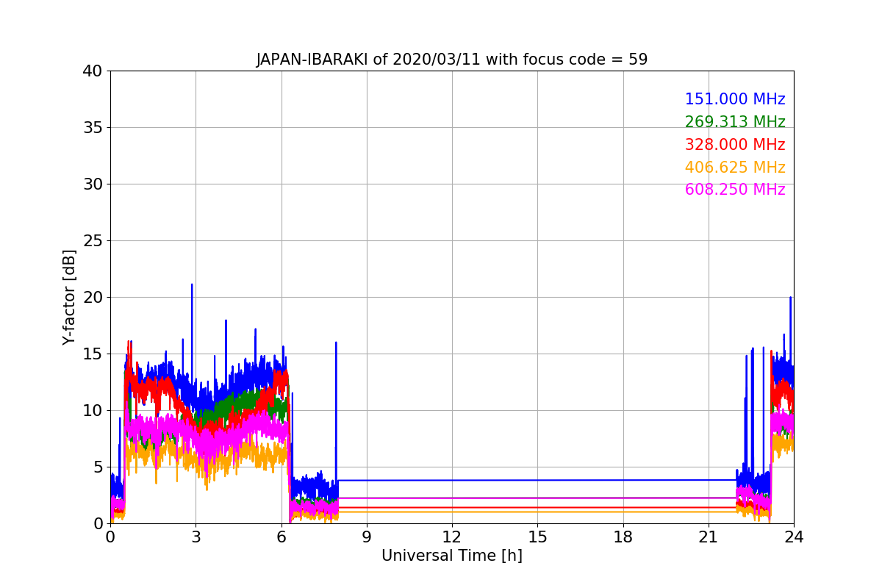
Task: Click the y-axis tick label 35
Action: coord(93,128)
